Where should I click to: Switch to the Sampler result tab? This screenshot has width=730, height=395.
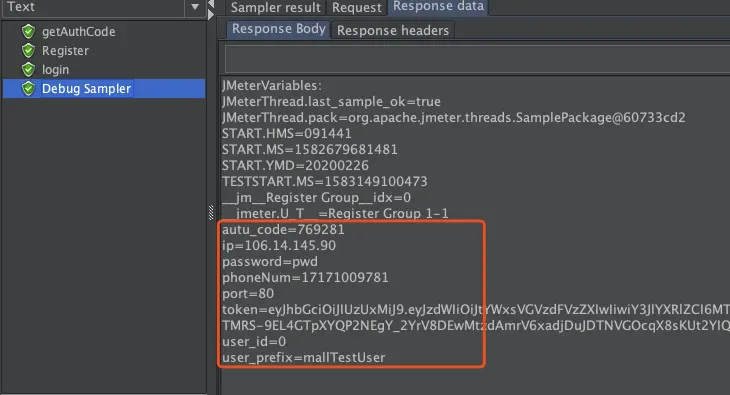click(276, 7)
